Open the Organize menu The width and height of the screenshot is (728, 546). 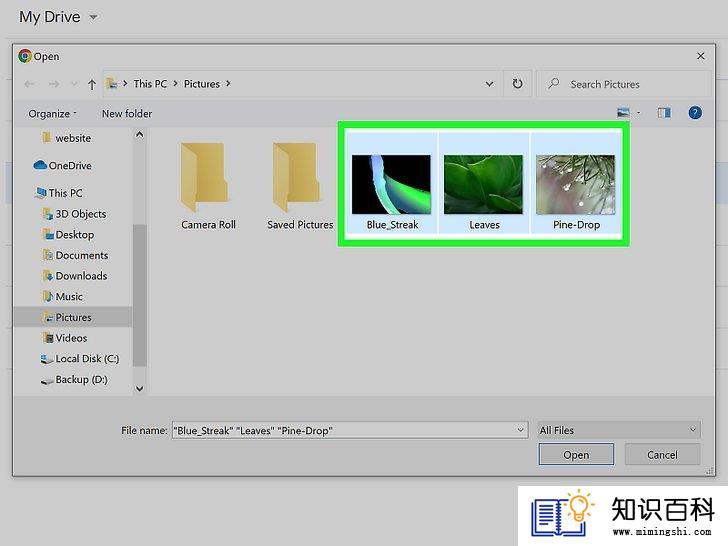[x=52, y=114]
